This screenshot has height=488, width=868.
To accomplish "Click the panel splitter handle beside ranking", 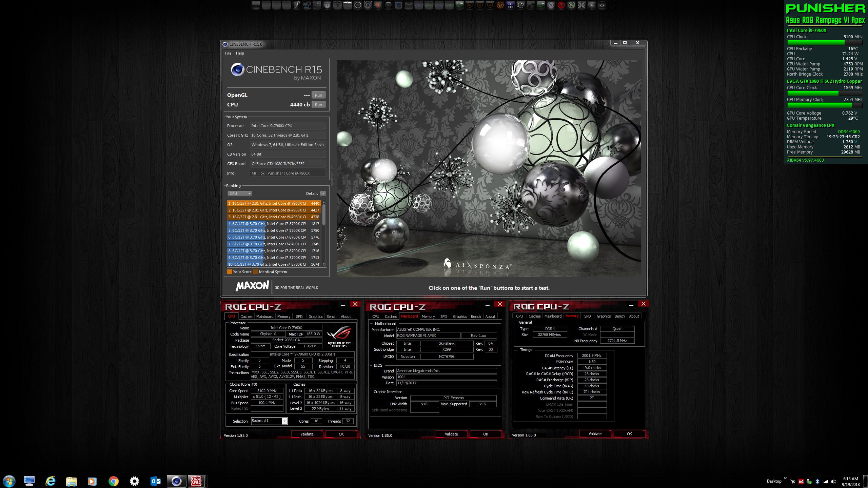I will coord(332,176).
